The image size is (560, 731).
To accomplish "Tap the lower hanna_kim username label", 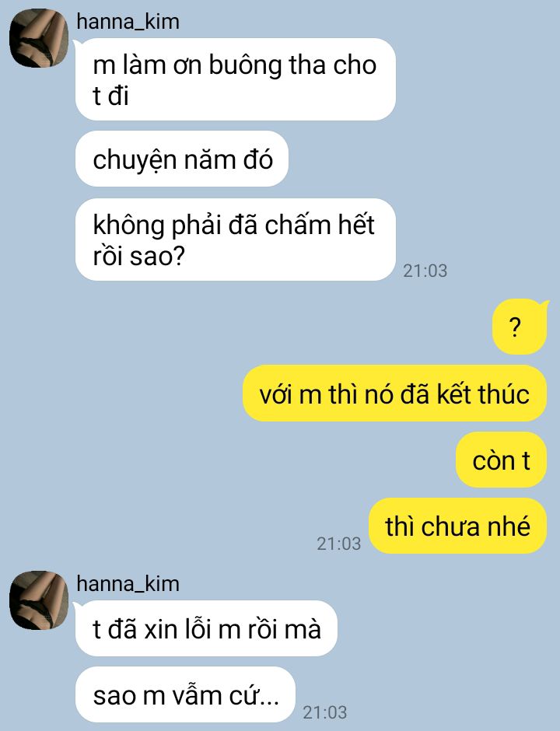I will 128,584.
